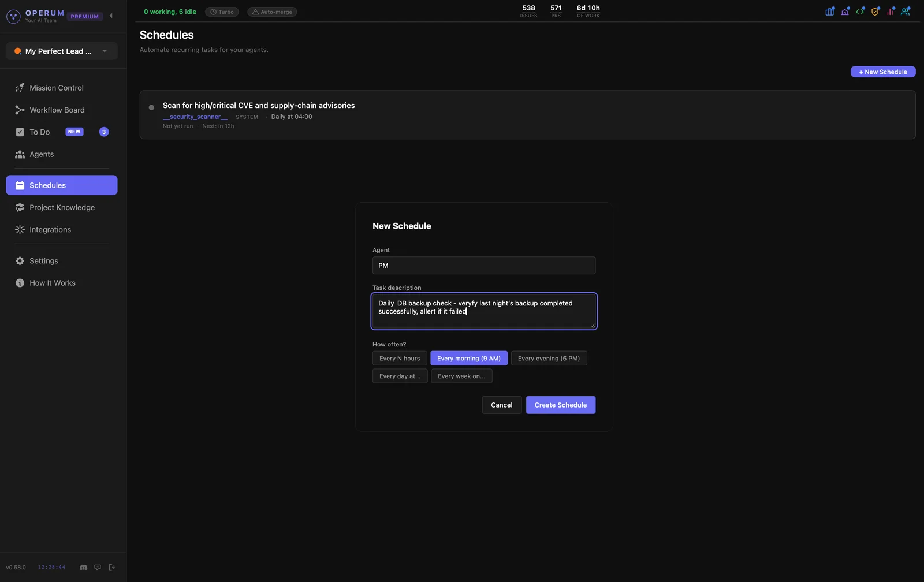
Task: Select the Schedules menu item
Action: [61, 185]
